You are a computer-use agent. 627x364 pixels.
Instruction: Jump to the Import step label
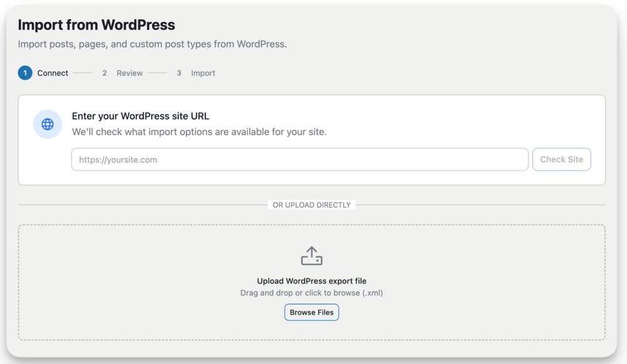point(203,73)
